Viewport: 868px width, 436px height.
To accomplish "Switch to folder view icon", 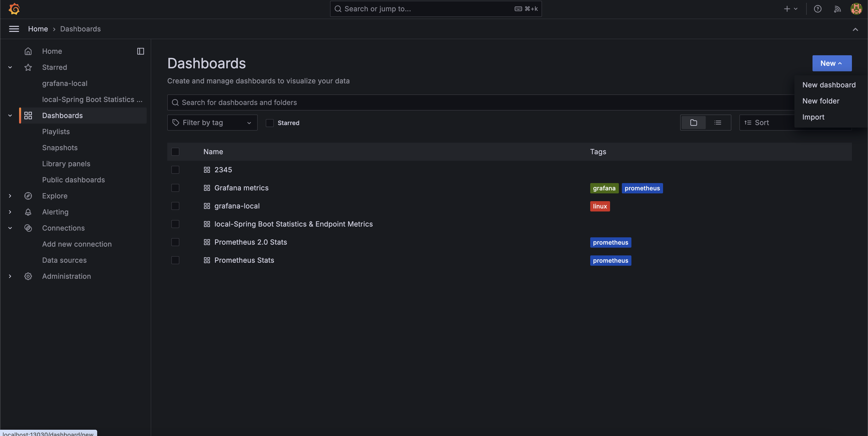I will [693, 123].
